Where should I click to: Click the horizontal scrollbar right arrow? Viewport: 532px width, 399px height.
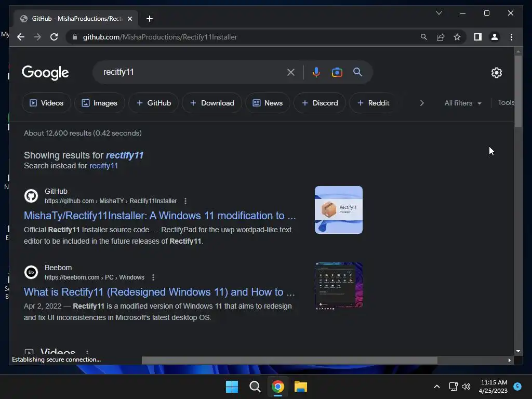pos(509,361)
